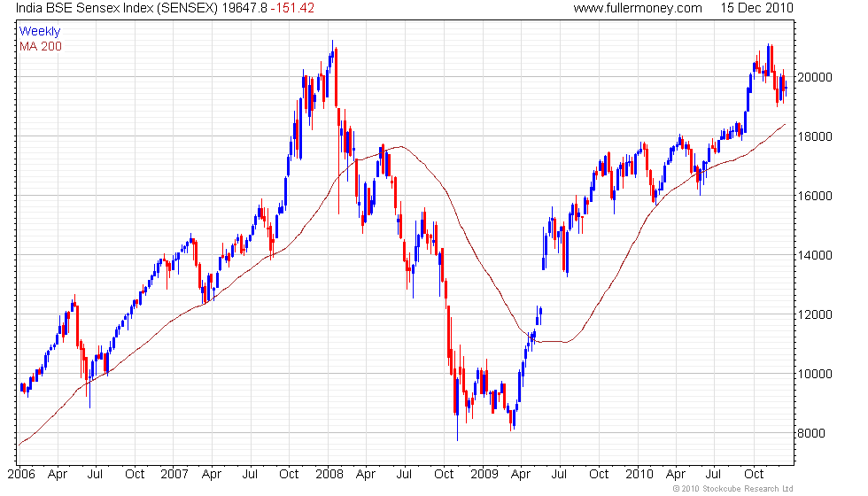Click the last value '19647.8'
Screen dimensions: 868x496
click(244, 8)
